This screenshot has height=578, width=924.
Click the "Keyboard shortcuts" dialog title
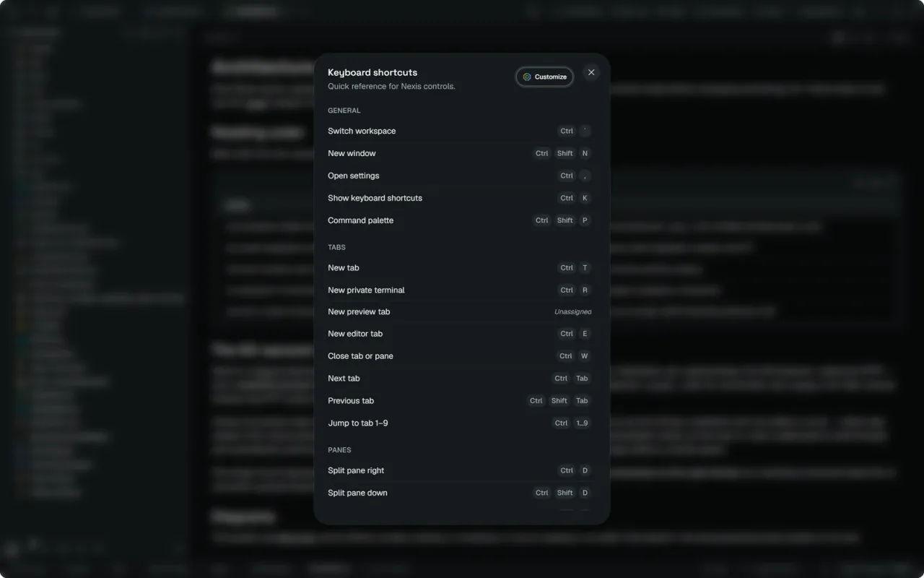(x=372, y=72)
